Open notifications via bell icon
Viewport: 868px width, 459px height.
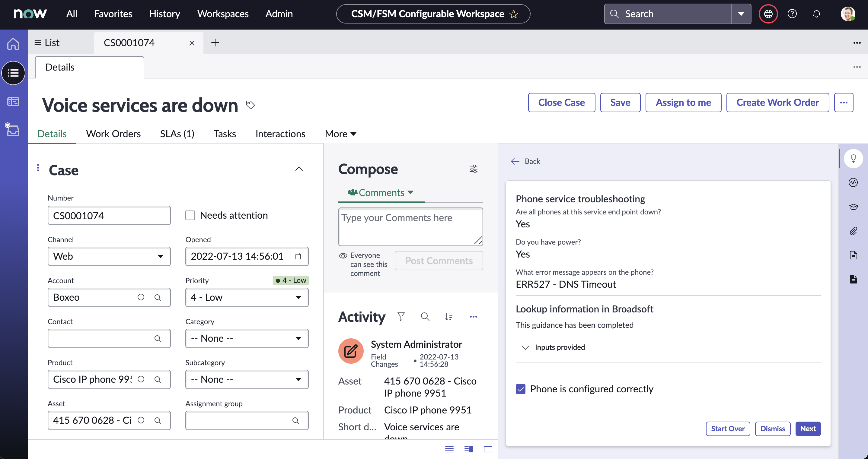click(x=817, y=14)
